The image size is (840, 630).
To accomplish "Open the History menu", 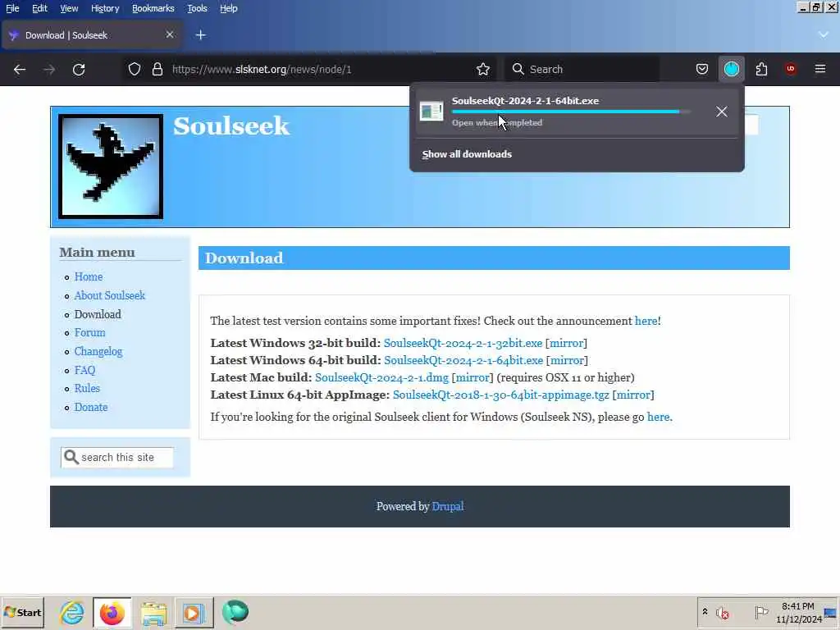I will pyautogui.click(x=105, y=8).
